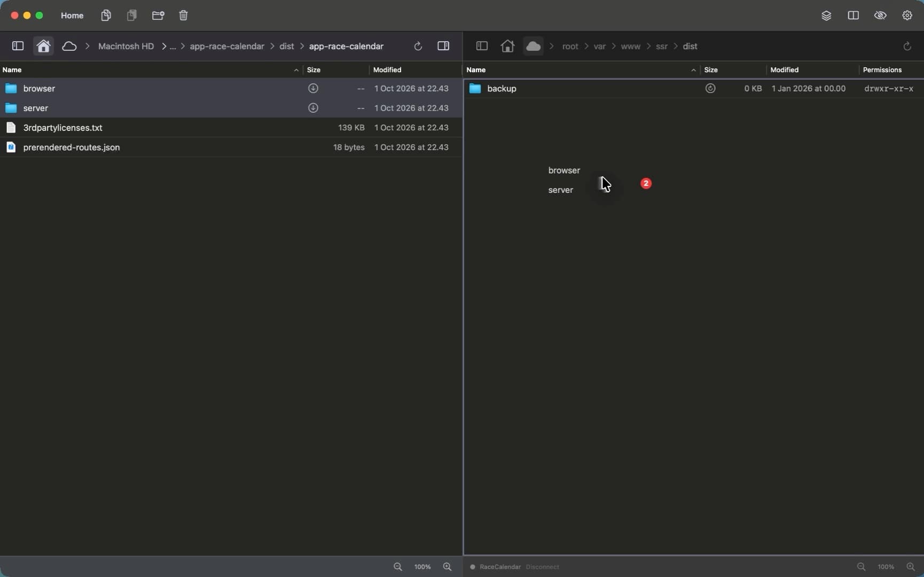Click ssr breadcrumb in right pane
Screen dimensions: 924x577
(x=662, y=46)
